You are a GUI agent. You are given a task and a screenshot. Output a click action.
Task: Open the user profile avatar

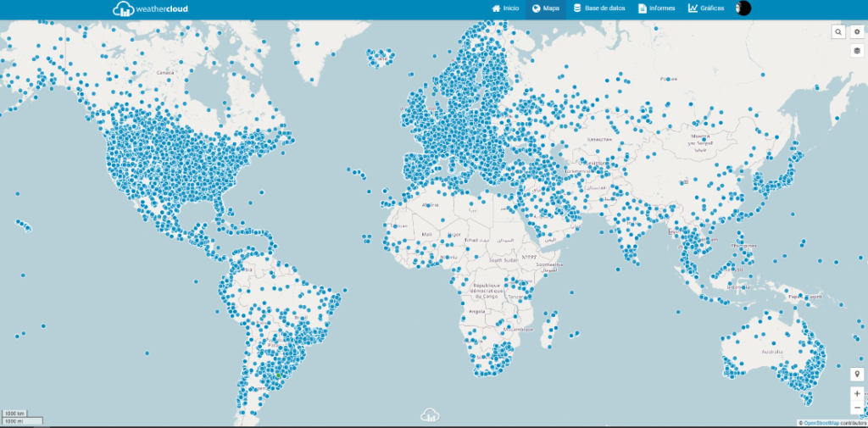click(x=743, y=8)
